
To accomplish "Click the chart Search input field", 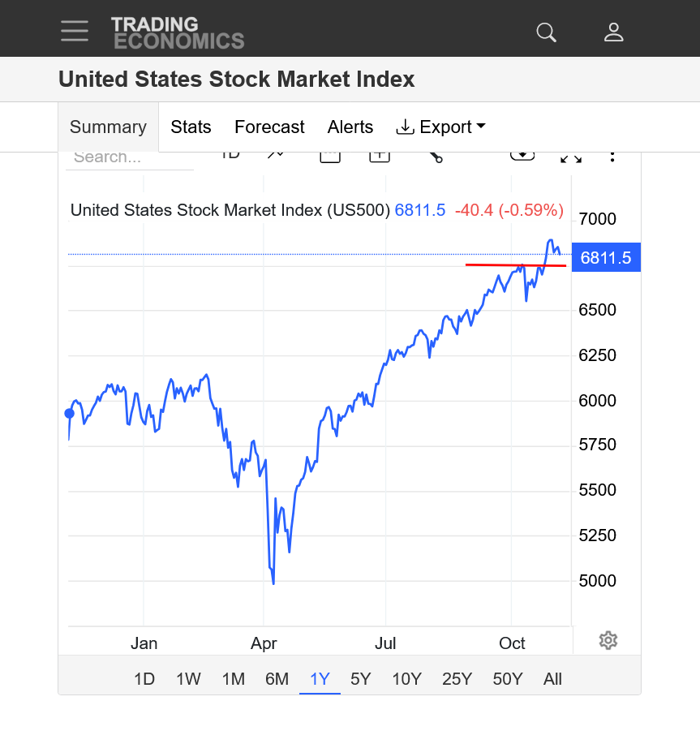I will [x=130, y=157].
